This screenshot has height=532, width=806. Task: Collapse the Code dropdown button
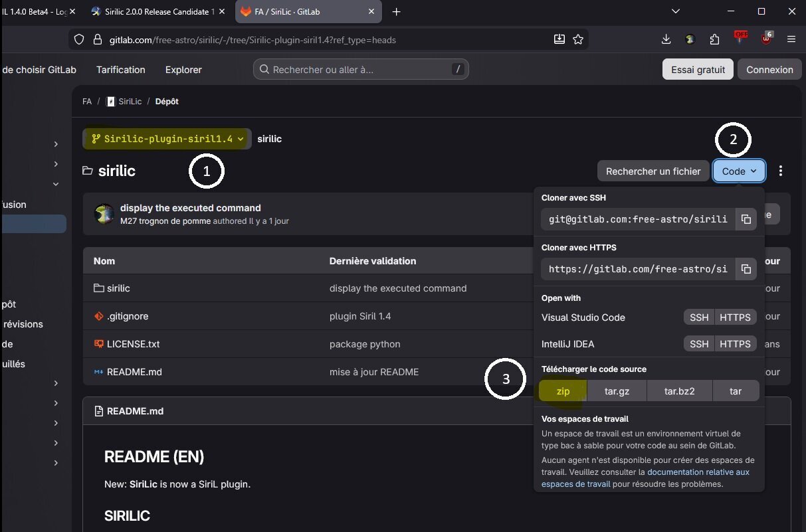(739, 171)
